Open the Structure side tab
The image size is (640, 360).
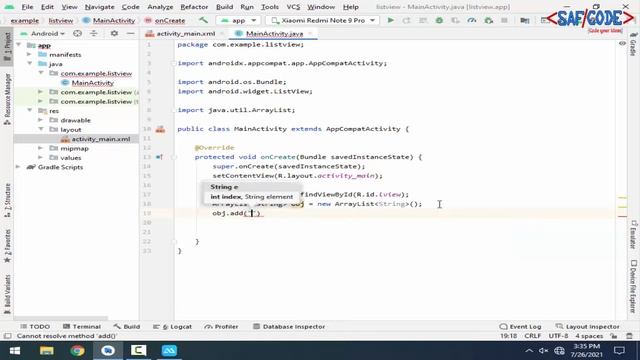tap(7, 200)
